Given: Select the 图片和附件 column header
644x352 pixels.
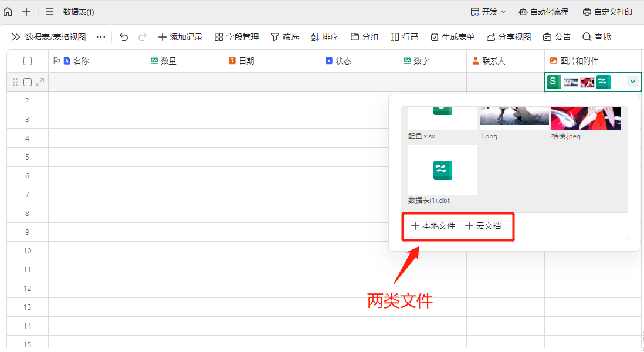Looking at the screenshot, I should point(593,61).
